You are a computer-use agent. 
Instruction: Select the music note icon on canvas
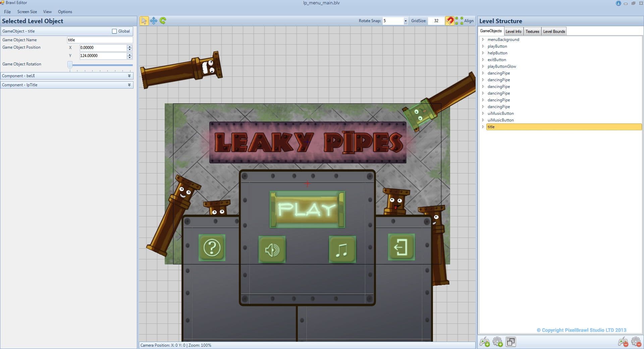(342, 249)
